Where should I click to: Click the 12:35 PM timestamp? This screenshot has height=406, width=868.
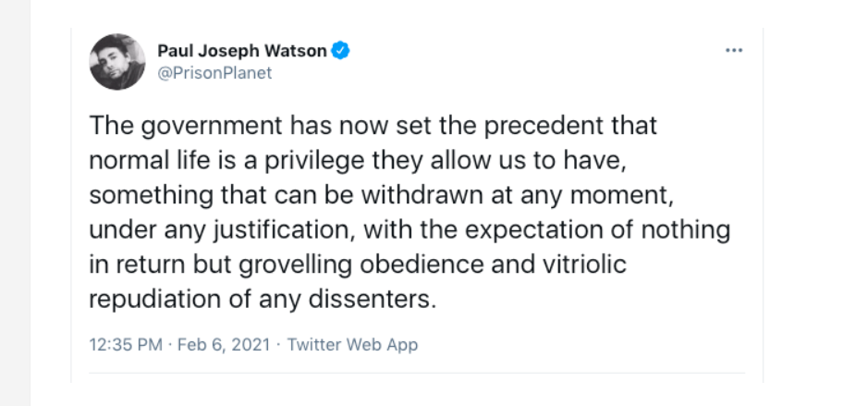[126, 345]
